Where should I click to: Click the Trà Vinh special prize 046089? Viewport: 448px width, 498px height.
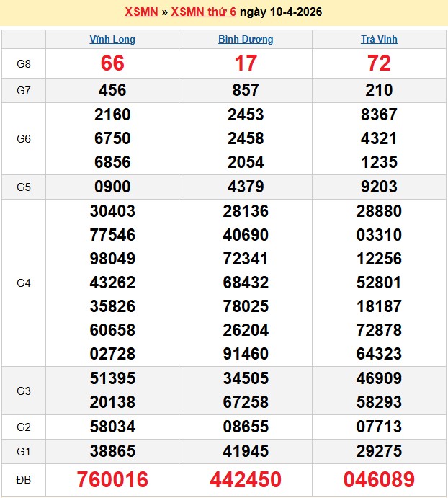[x=379, y=480]
